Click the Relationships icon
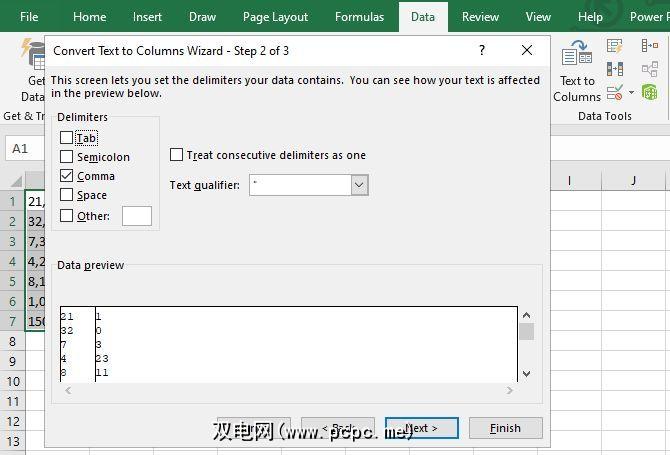670x455 pixels. (649, 69)
